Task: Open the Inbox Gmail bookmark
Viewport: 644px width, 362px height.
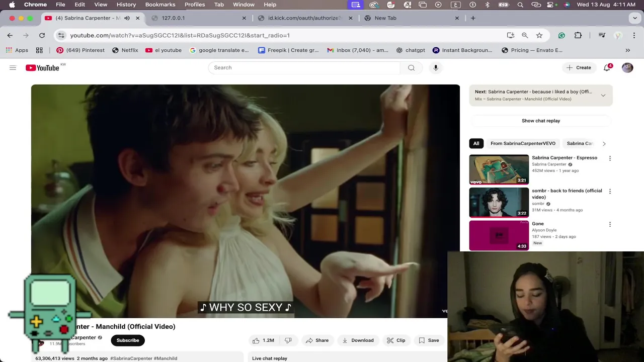Action: point(358,50)
